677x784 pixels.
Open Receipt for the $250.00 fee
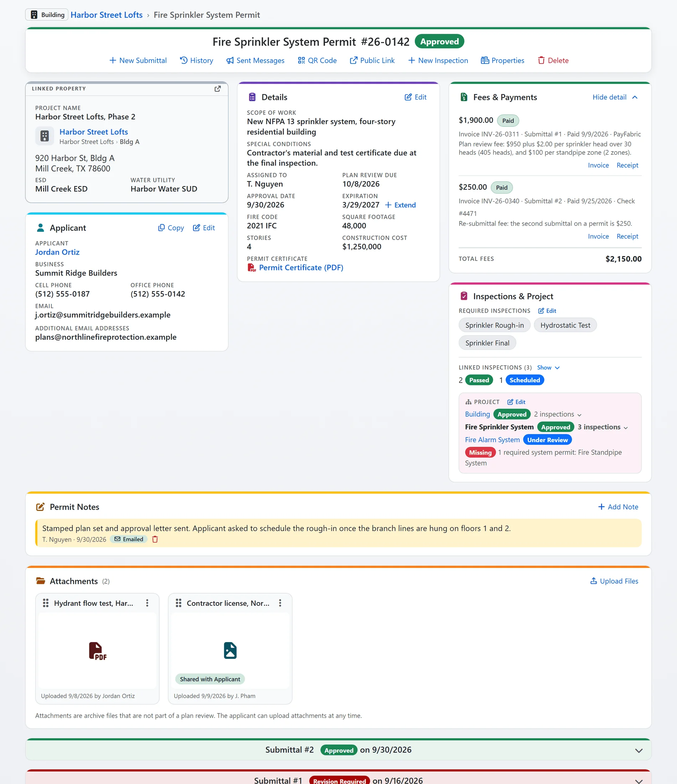[627, 236]
